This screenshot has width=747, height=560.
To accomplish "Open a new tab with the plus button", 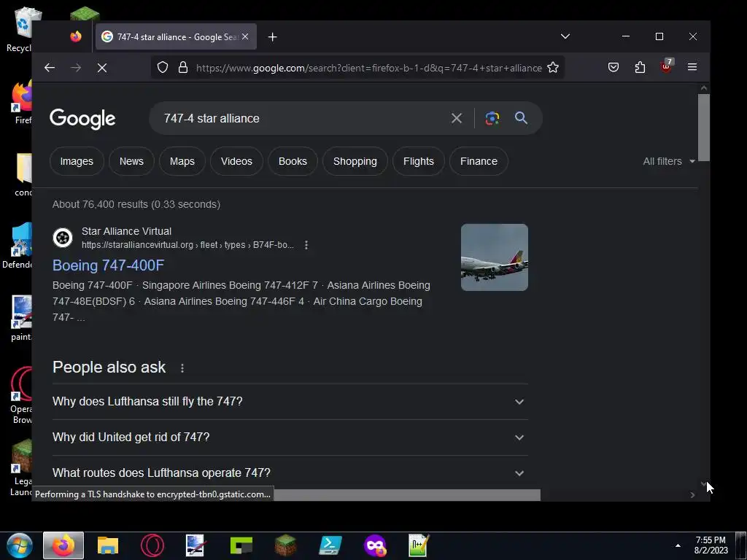I will pyautogui.click(x=273, y=37).
